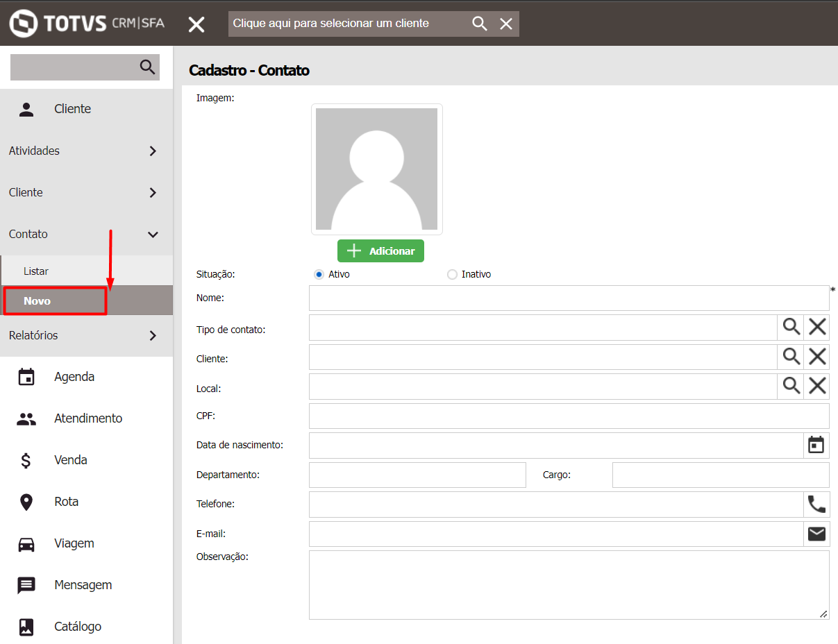Clear the Local field with X
838x644 pixels.
pyautogui.click(x=817, y=386)
